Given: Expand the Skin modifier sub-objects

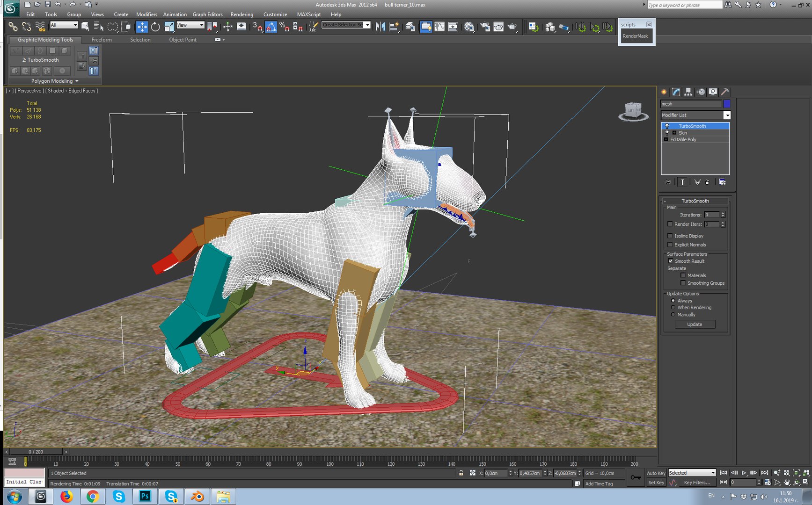Looking at the screenshot, I should click(x=674, y=133).
